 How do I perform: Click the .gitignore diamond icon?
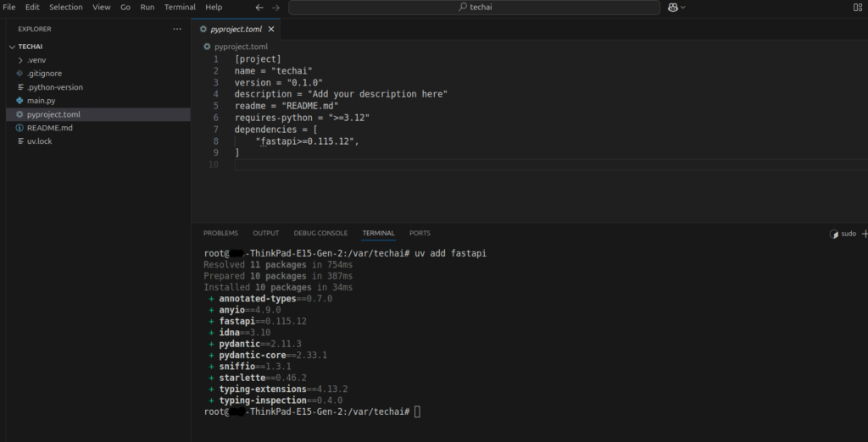(x=20, y=74)
